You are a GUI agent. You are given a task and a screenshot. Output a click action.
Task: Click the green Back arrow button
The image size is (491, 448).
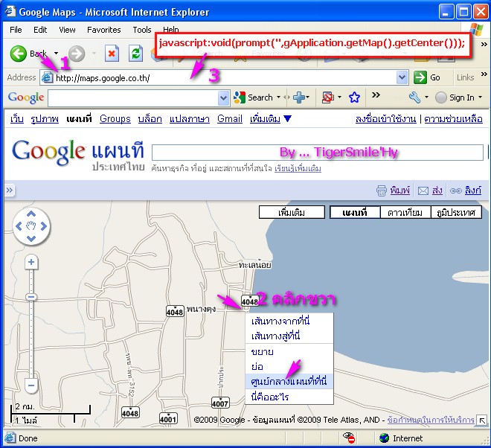(x=18, y=54)
